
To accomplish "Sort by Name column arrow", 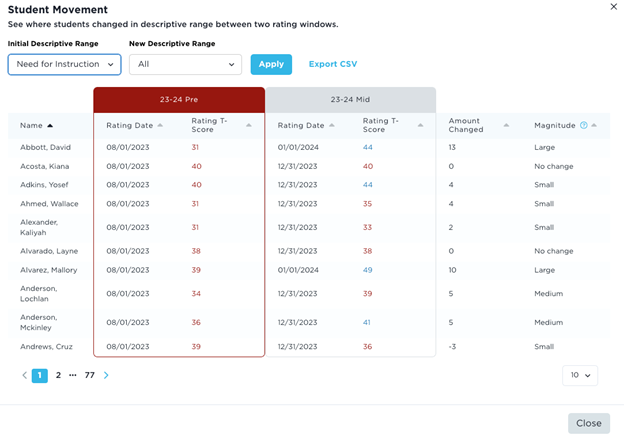I will point(50,126).
